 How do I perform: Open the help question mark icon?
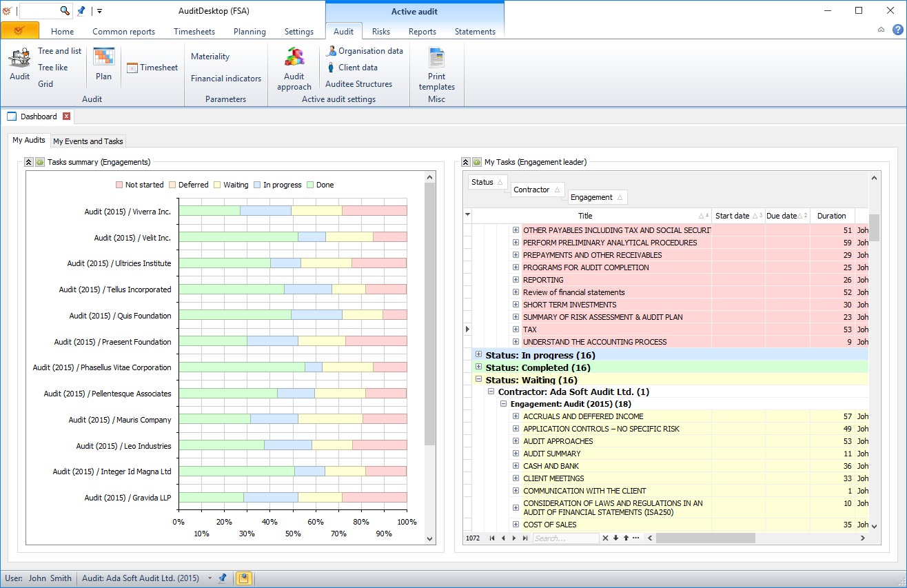click(x=897, y=30)
